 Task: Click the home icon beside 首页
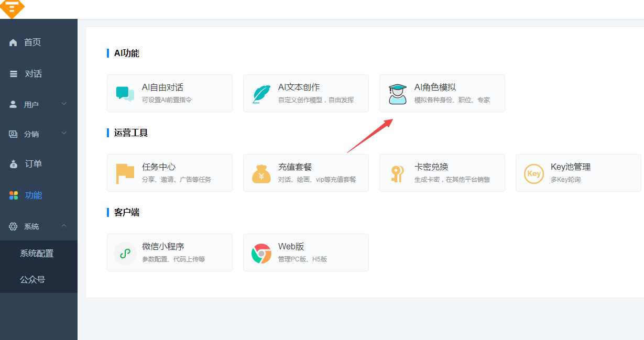pyautogui.click(x=13, y=42)
